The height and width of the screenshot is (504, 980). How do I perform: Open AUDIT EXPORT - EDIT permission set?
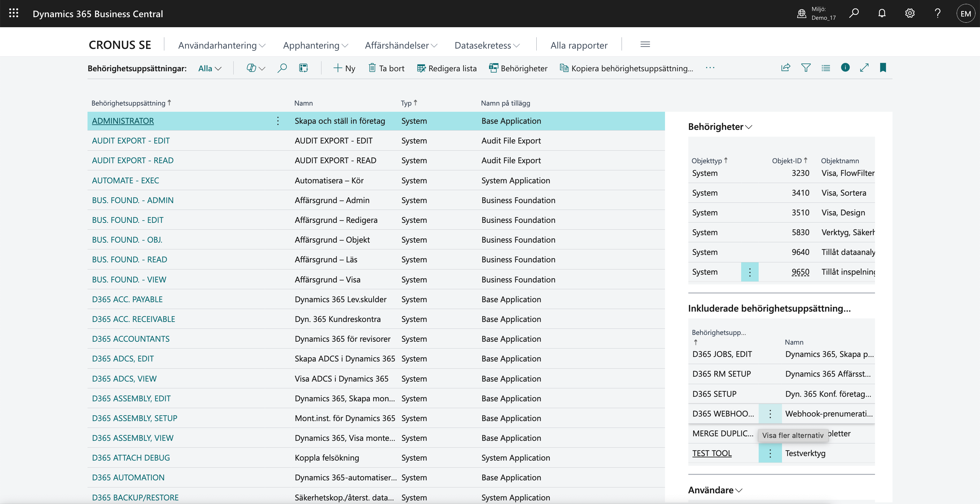[131, 141]
